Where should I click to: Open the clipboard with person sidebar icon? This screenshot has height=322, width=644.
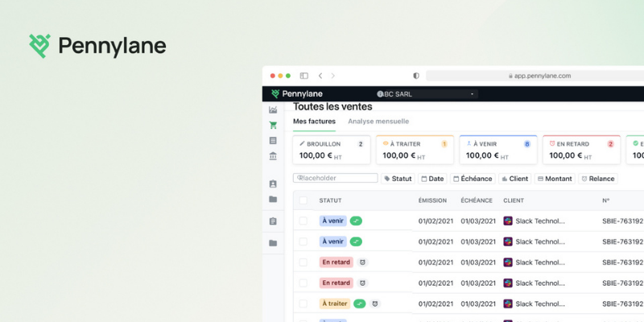click(273, 184)
